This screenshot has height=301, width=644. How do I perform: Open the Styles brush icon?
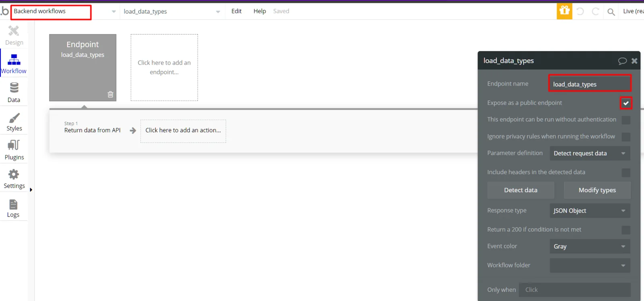(x=14, y=118)
